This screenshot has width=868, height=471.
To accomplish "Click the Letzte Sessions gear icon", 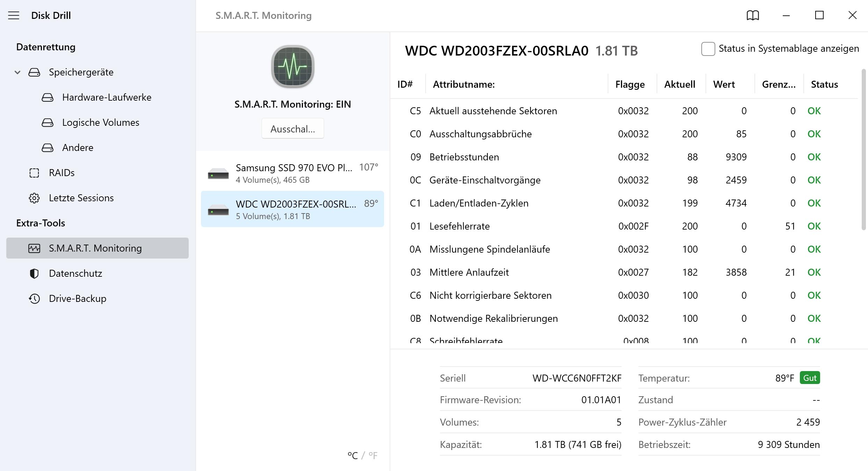I will point(34,198).
